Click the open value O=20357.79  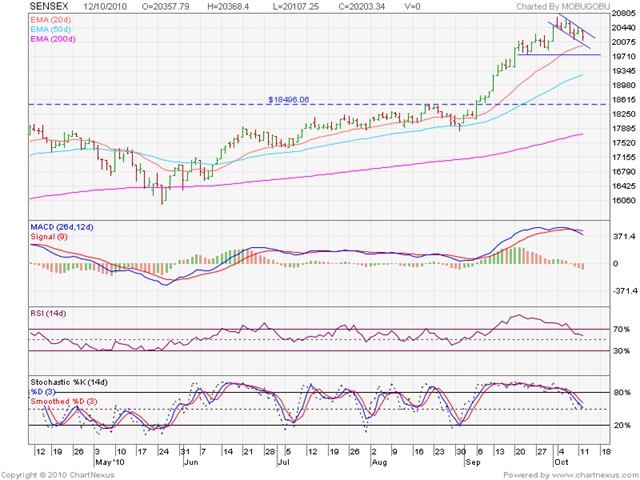(165, 7)
